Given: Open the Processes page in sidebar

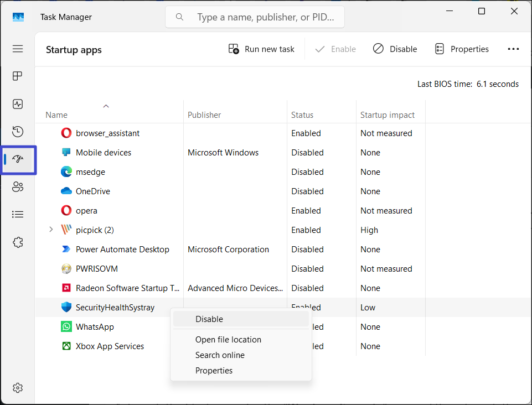Looking at the screenshot, I should tap(18, 76).
